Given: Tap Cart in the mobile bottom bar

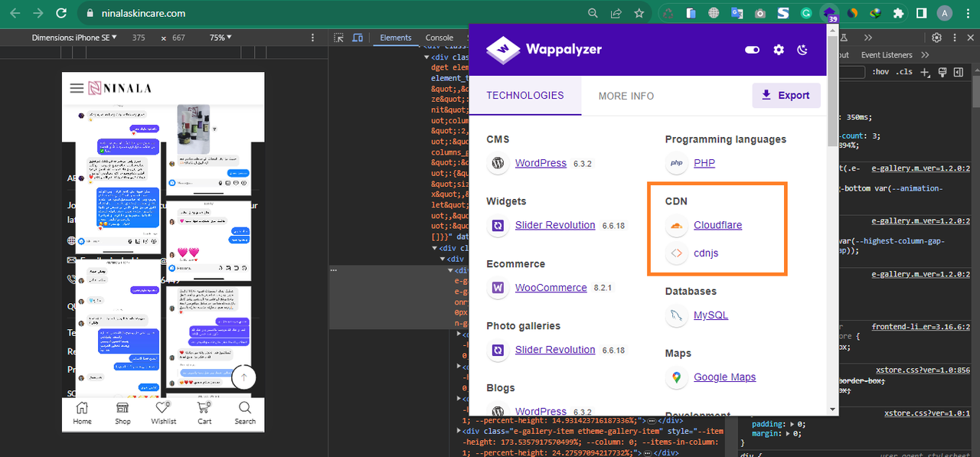Looking at the screenshot, I should 204,413.
